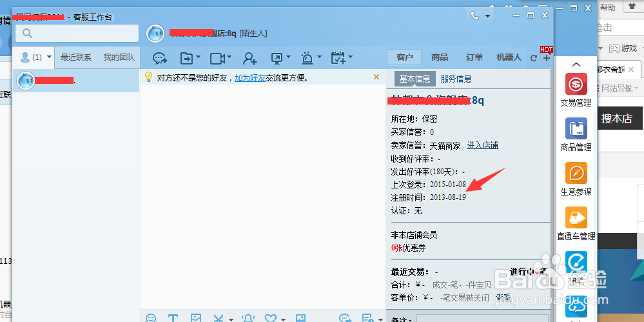
Task: Click 帮助 menu in background browser
Action: click(608, 7)
